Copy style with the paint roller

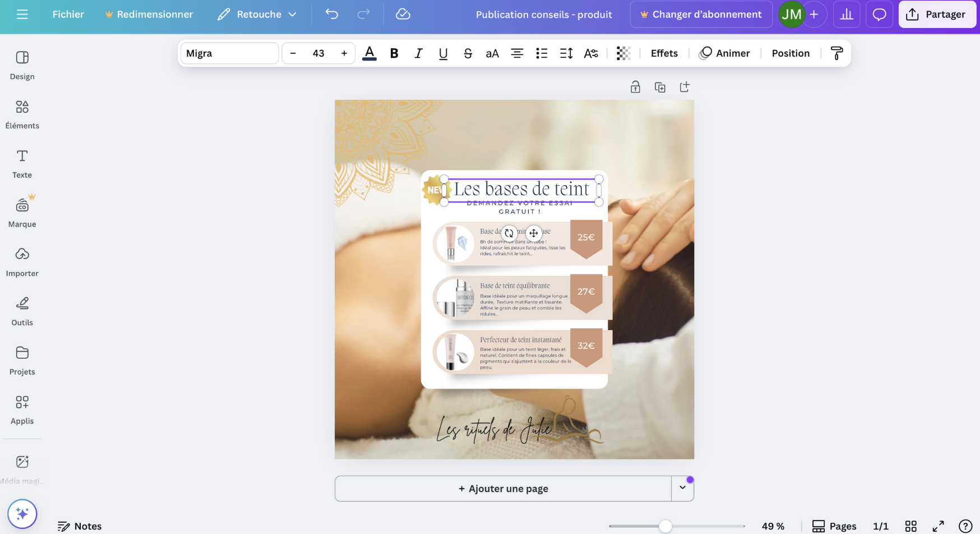point(836,53)
